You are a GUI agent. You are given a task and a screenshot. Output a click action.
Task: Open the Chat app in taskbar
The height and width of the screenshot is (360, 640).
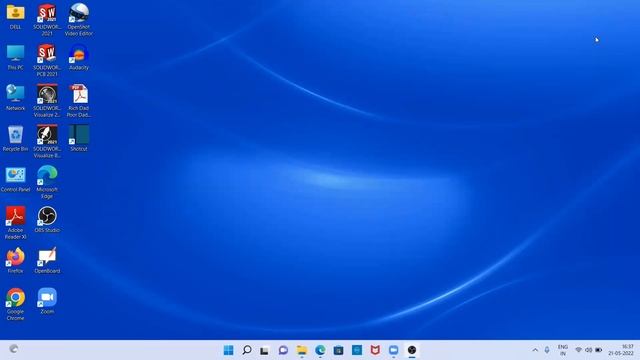pos(283,350)
